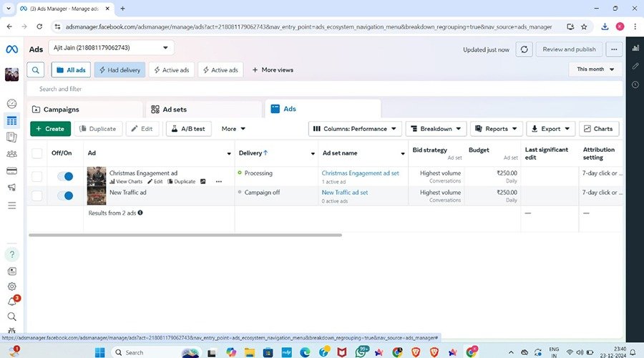
Task: Switch to the Campaigns tab
Action: click(84, 110)
